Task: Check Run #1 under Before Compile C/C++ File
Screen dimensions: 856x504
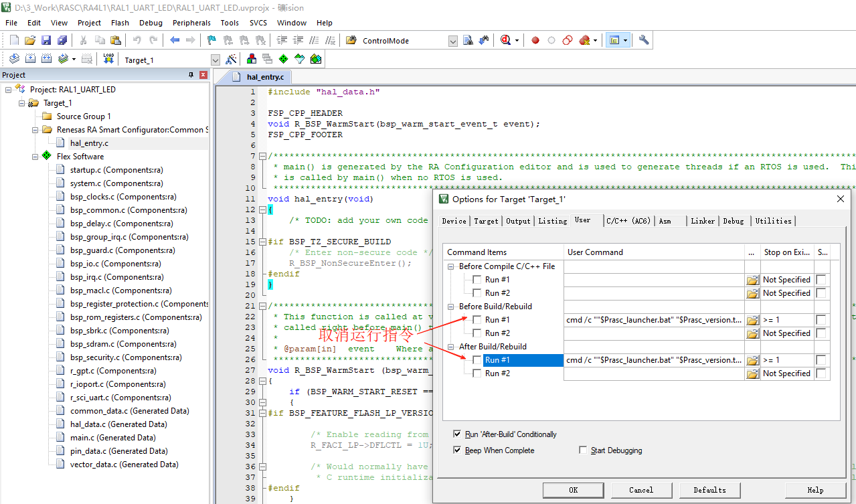Action: click(x=477, y=280)
